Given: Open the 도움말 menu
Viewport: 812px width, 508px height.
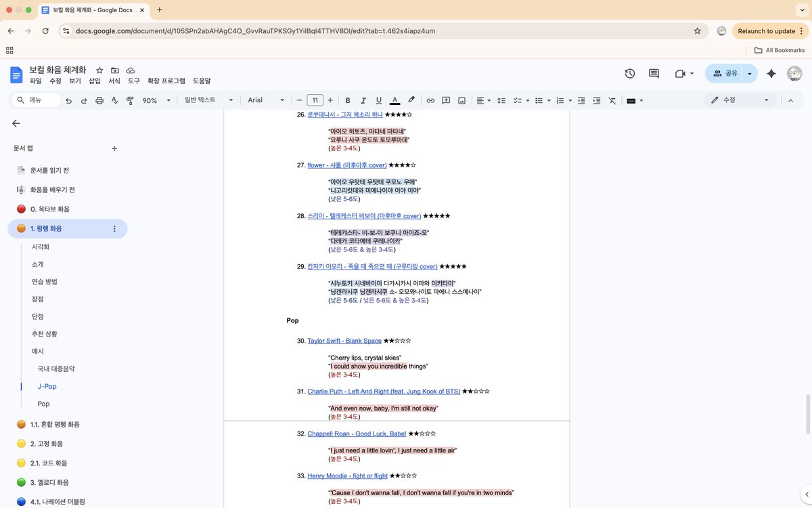Looking at the screenshot, I should pyautogui.click(x=202, y=81).
